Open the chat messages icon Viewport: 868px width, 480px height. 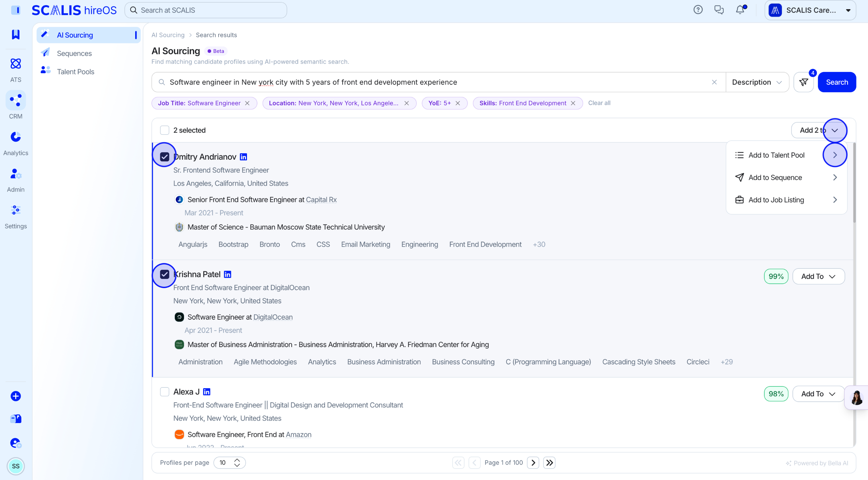click(719, 10)
